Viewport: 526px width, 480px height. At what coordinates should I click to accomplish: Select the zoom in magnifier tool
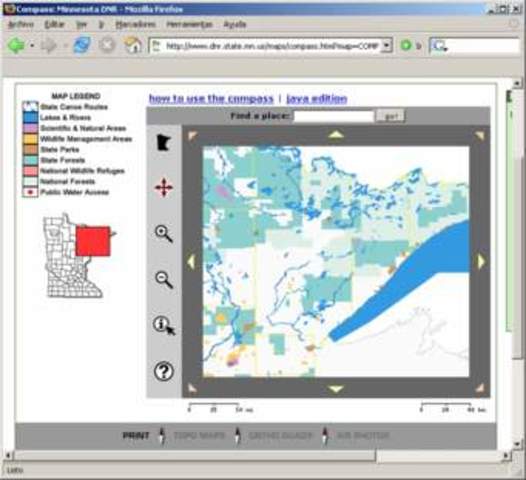164,233
